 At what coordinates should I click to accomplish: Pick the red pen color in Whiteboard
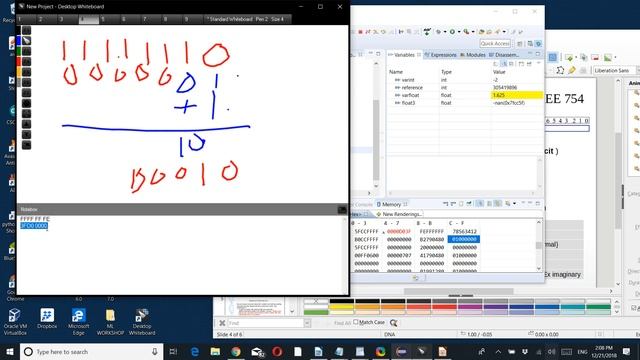(18, 62)
